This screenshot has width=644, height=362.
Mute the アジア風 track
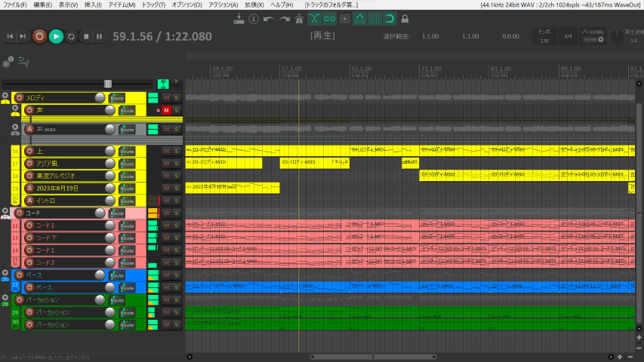click(x=166, y=164)
